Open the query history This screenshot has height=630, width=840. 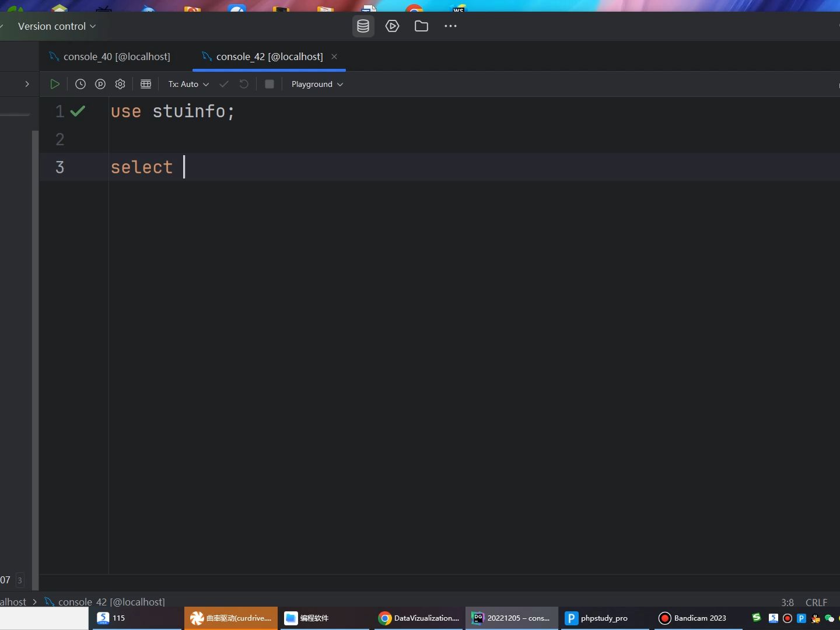tap(80, 84)
